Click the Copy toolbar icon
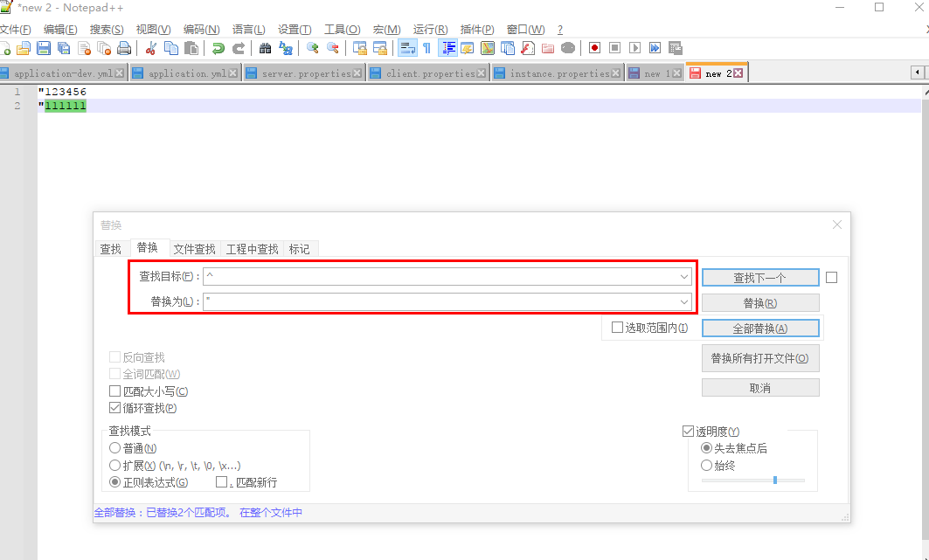This screenshot has width=929, height=560. [171, 48]
